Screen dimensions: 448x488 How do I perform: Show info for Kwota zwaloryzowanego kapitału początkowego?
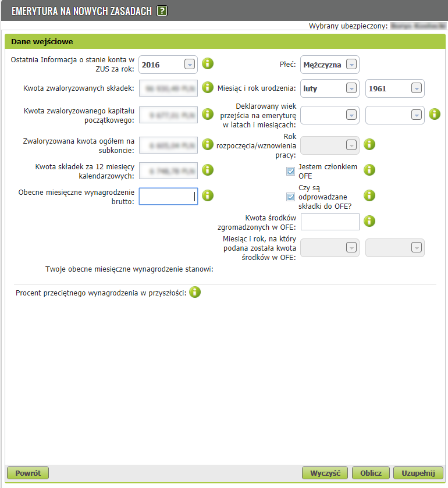tap(208, 114)
